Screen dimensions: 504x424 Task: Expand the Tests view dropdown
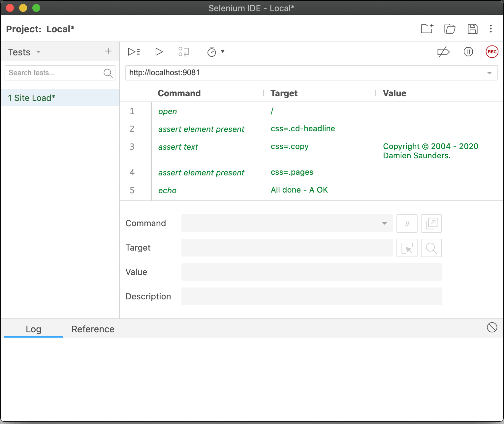(38, 52)
